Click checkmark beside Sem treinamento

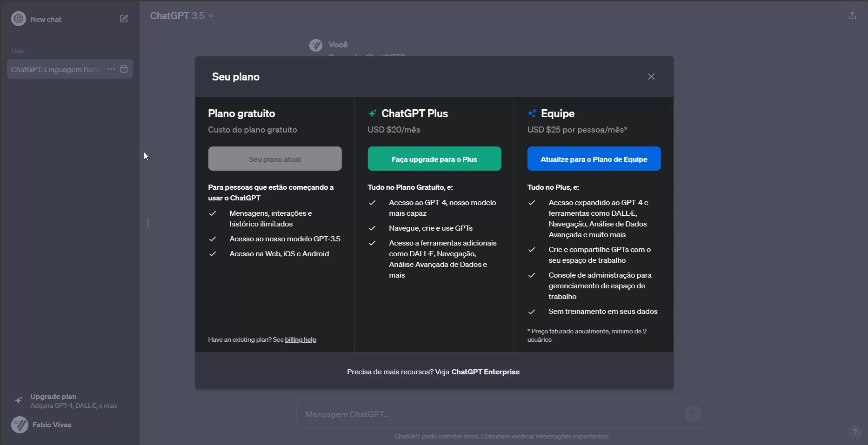[x=532, y=312]
